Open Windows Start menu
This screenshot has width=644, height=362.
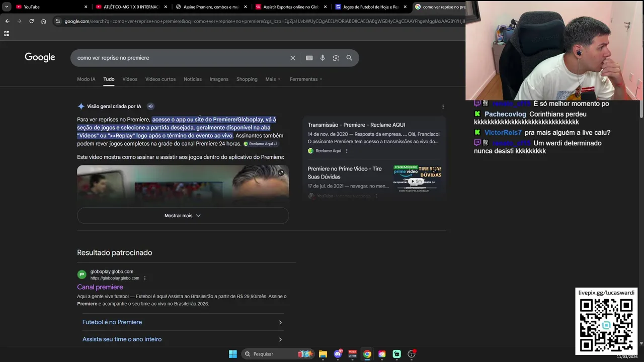233,354
